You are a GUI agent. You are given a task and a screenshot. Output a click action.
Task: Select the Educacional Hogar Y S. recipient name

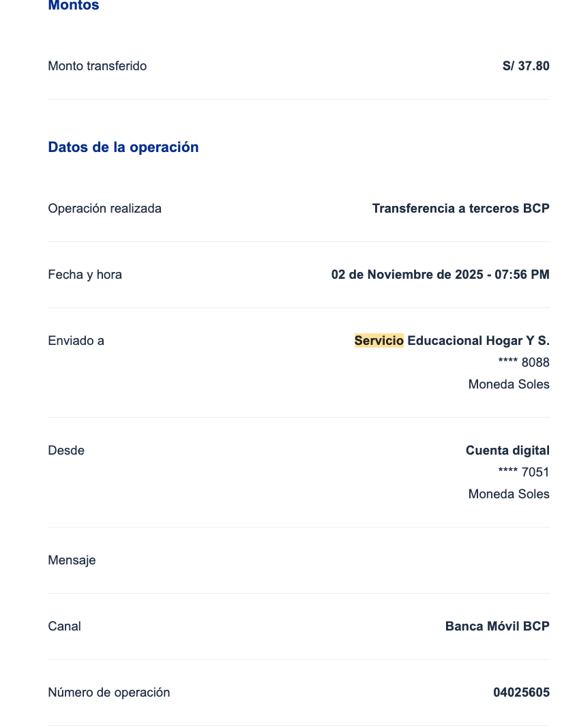[478, 341]
